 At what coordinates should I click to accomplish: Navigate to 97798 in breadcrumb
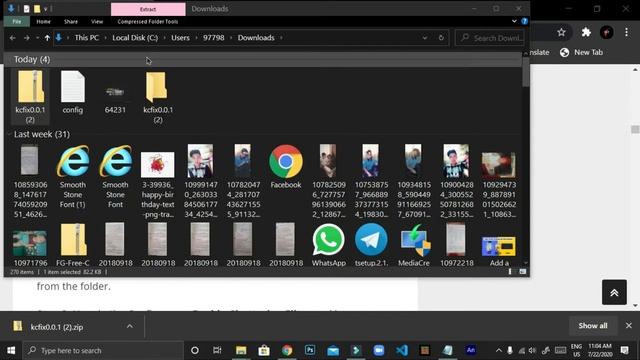click(x=213, y=38)
